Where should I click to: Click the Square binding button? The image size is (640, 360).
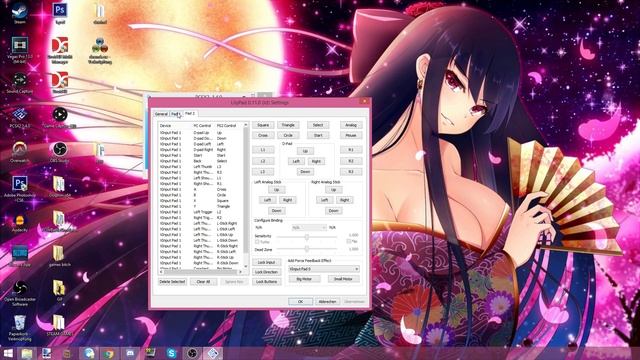pos(263,125)
